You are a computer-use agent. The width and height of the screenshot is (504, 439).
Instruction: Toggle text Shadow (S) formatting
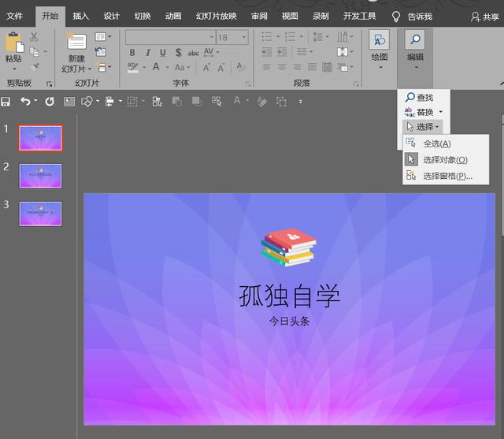(x=179, y=53)
